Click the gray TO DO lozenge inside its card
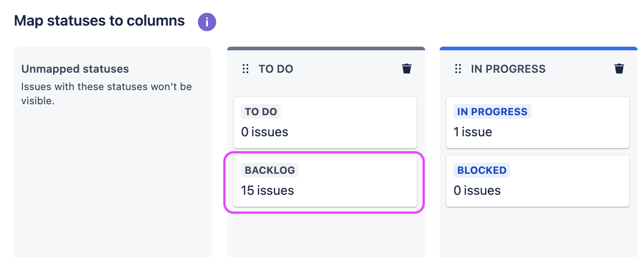The height and width of the screenshot is (257, 644). [x=261, y=112]
